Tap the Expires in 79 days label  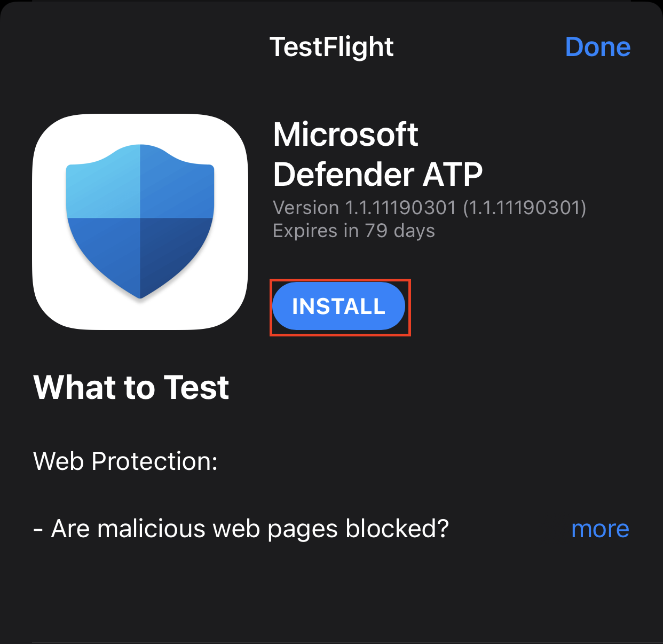click(353, 231)
